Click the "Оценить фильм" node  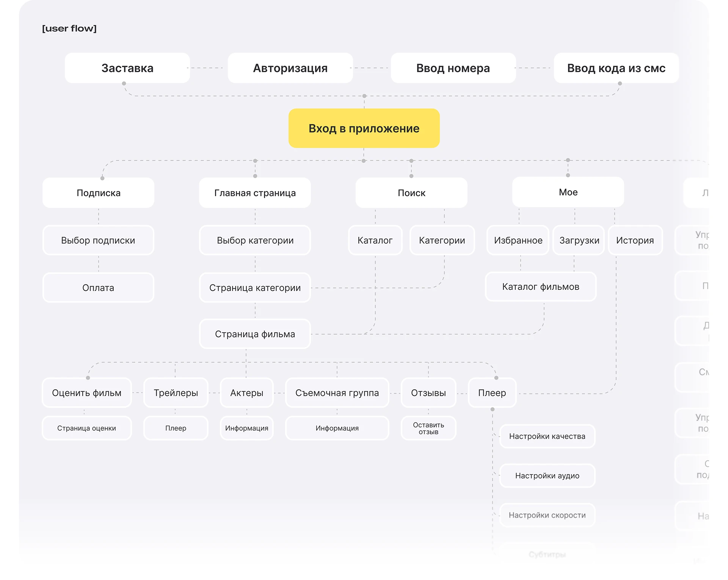[87, 393]
